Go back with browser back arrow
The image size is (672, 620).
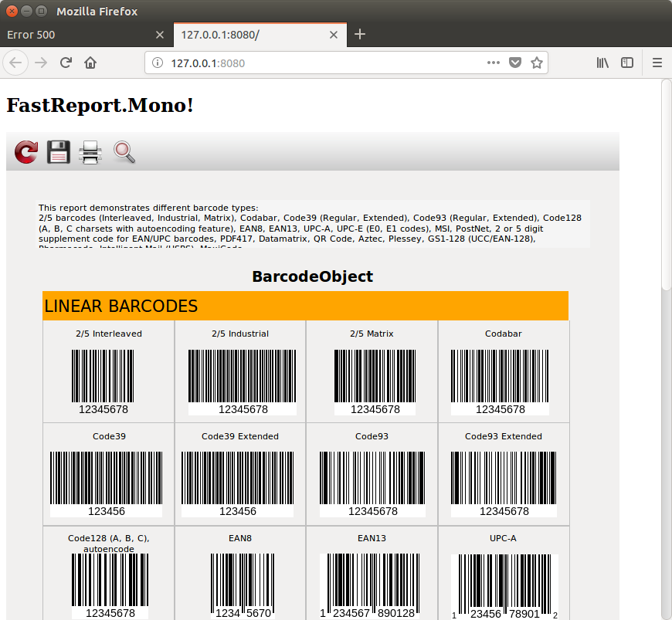pos(15,63)
